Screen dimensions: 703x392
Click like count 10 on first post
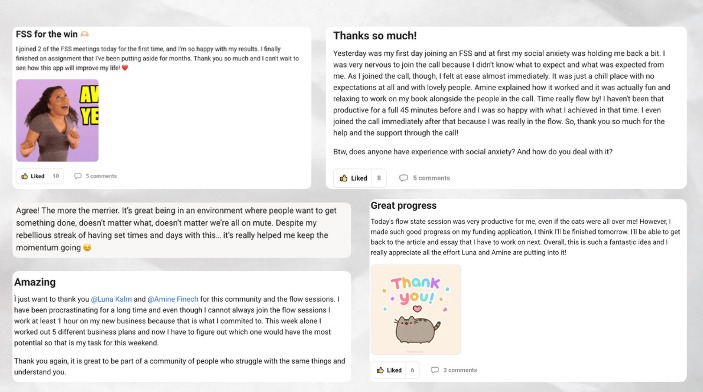point(56,176)
